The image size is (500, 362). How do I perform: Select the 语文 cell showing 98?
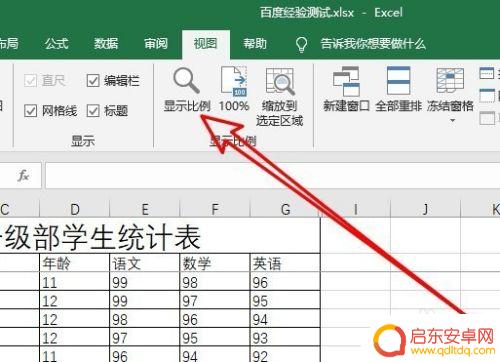tap(145, 319)
